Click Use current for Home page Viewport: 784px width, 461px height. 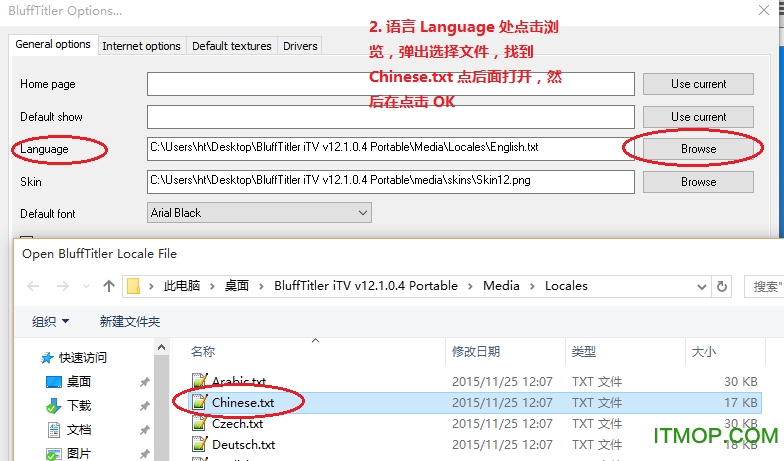point(698,84)
